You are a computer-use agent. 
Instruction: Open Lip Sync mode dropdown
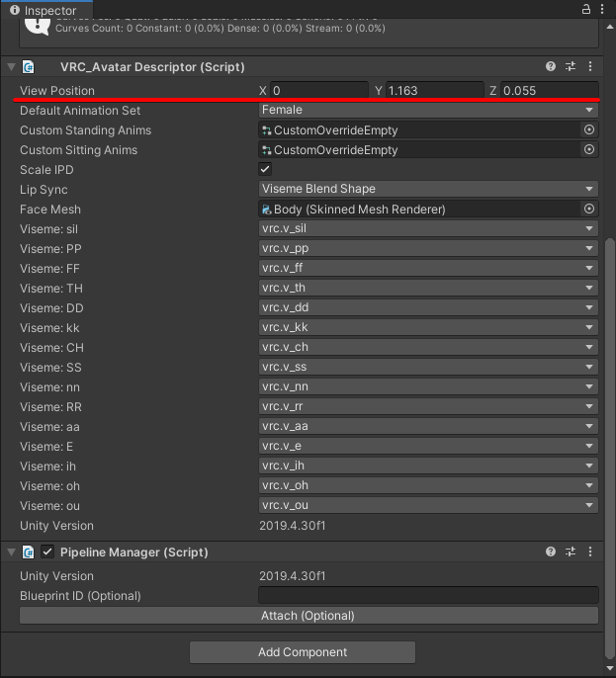coord(428,189)
